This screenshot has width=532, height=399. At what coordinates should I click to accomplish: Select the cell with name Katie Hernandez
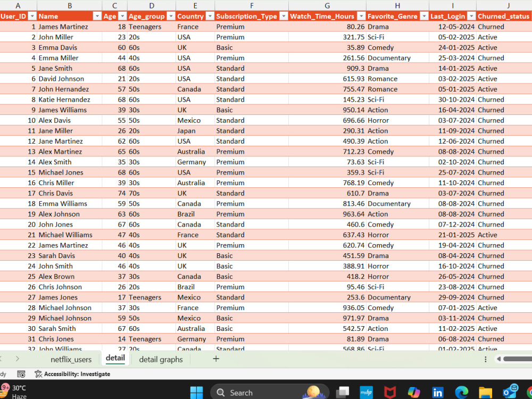[70, 99]
